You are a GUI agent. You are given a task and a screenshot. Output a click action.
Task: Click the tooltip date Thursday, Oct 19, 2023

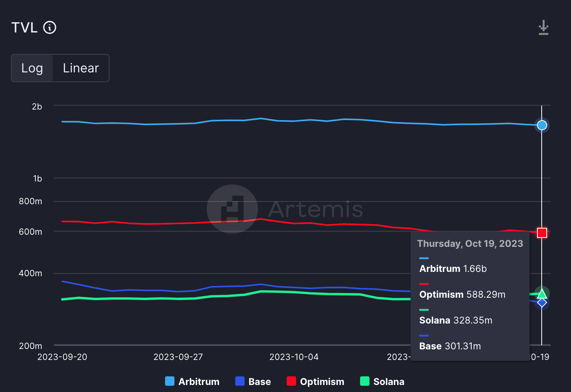coord(470,244)
